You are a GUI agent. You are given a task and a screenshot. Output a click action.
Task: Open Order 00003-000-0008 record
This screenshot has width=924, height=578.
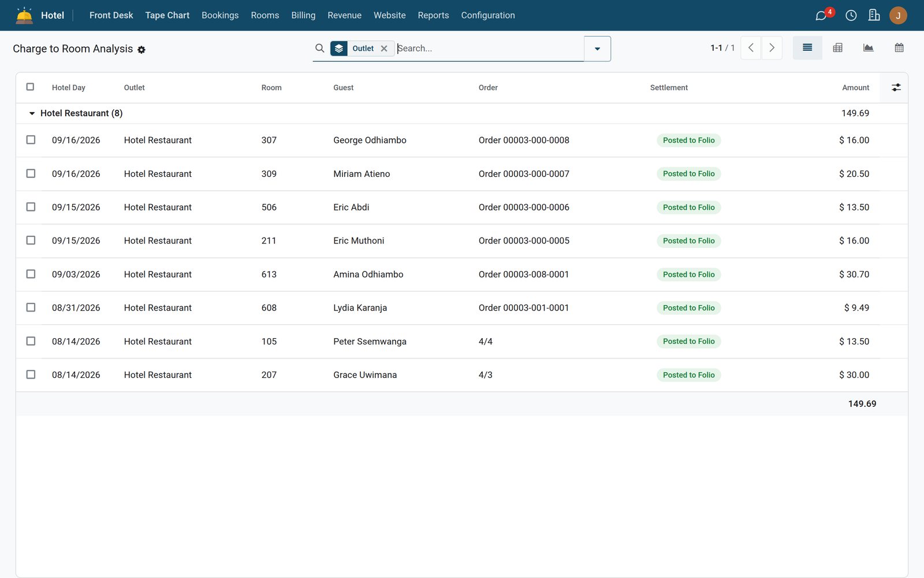(524, 140)
